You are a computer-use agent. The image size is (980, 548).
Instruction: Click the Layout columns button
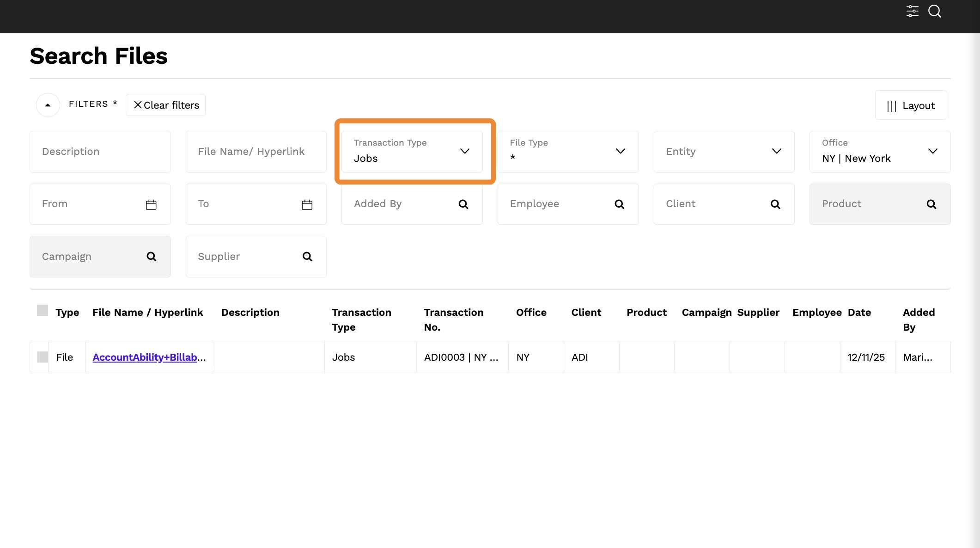point(910,105)
